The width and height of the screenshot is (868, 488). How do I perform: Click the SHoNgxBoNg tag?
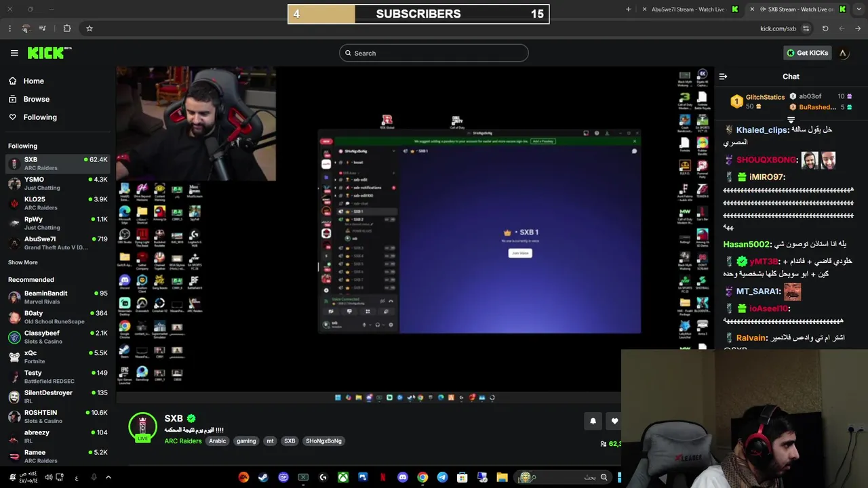click(323, 441)
